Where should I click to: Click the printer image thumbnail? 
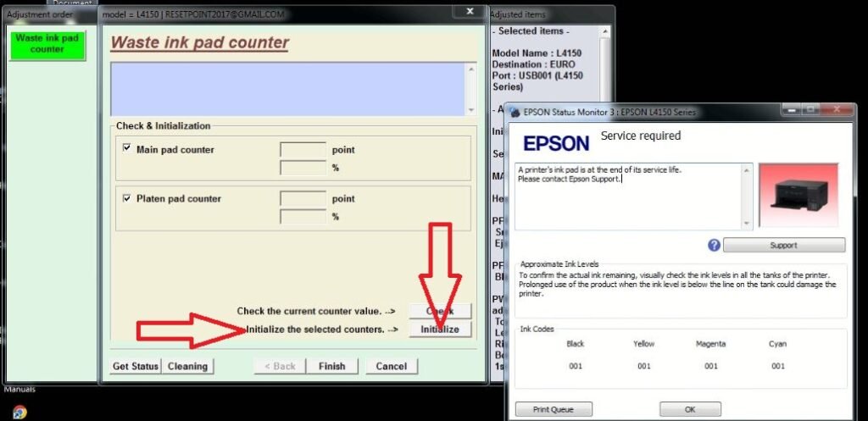(x=798, y=196)
